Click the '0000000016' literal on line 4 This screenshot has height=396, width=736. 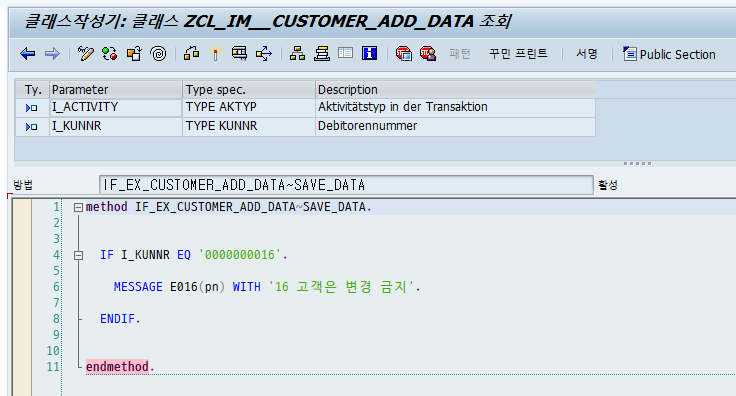click(x=239, y=255)
